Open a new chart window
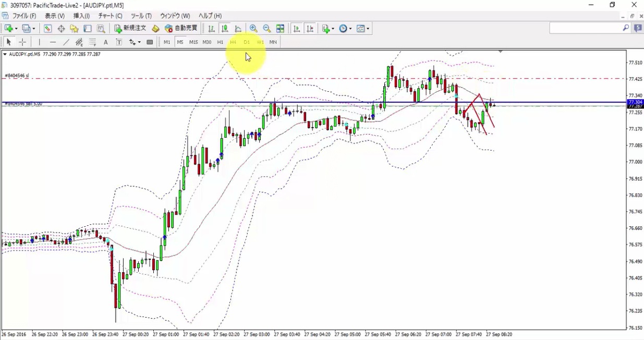This screenshot has height=340, width=644. click(8, 28)
